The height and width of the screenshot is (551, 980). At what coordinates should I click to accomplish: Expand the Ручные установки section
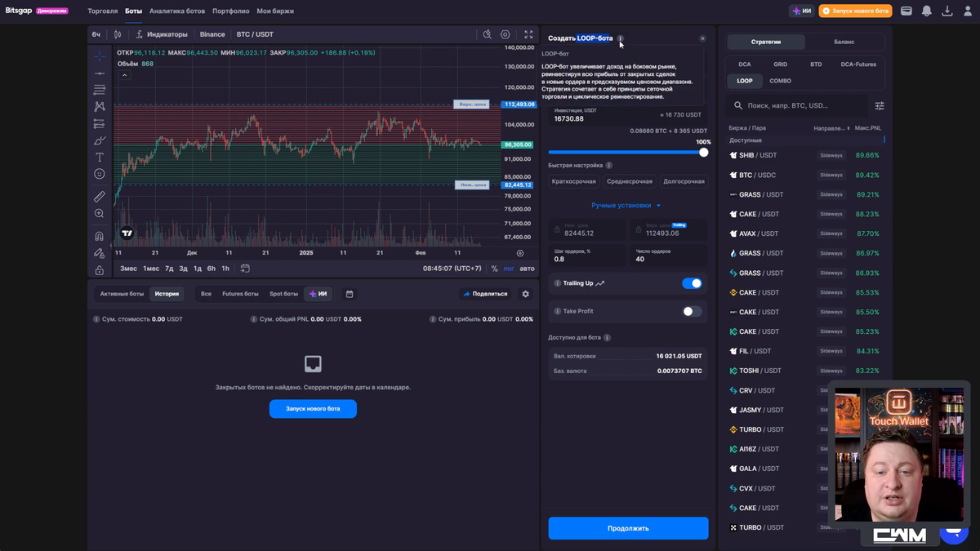click(x=626, y=206)
